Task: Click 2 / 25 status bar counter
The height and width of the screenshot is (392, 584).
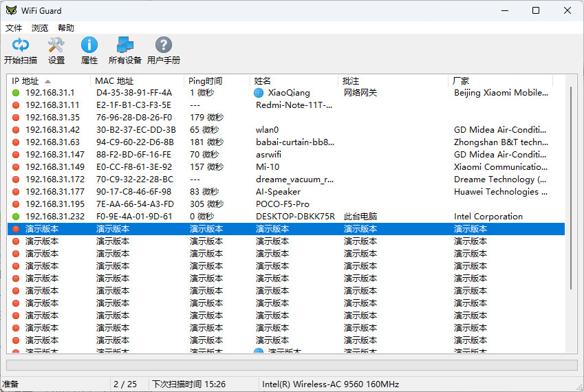Action: tap(125, 384)
